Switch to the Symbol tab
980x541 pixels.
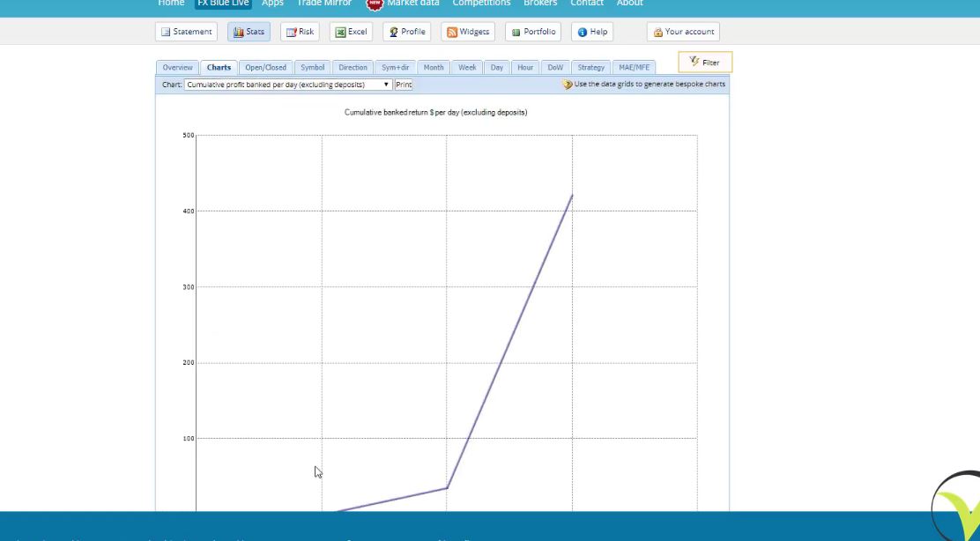312,68
